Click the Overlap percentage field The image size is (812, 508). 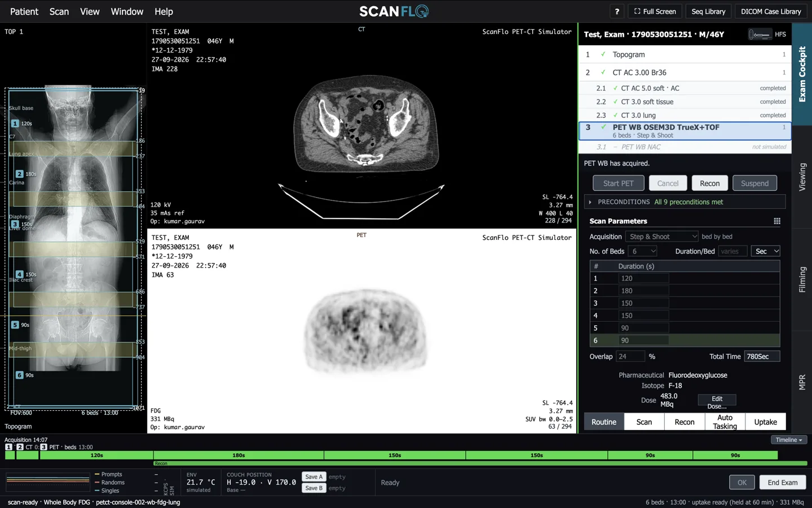tap(630, 356)
